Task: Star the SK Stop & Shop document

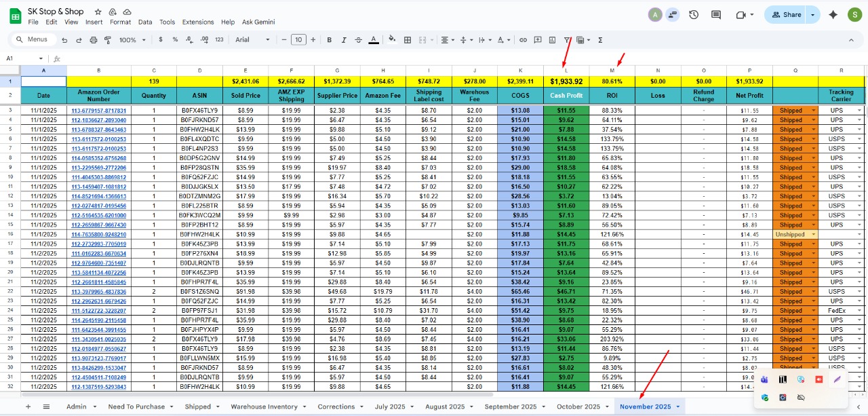Action: [x=98, y=12]
